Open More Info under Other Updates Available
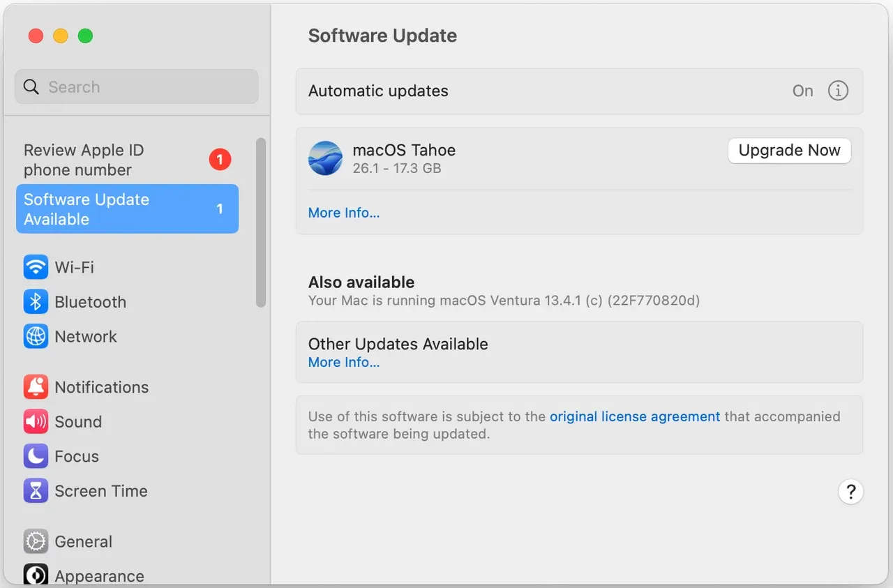This screenshot has height=588, width=893. coord(344,362)
